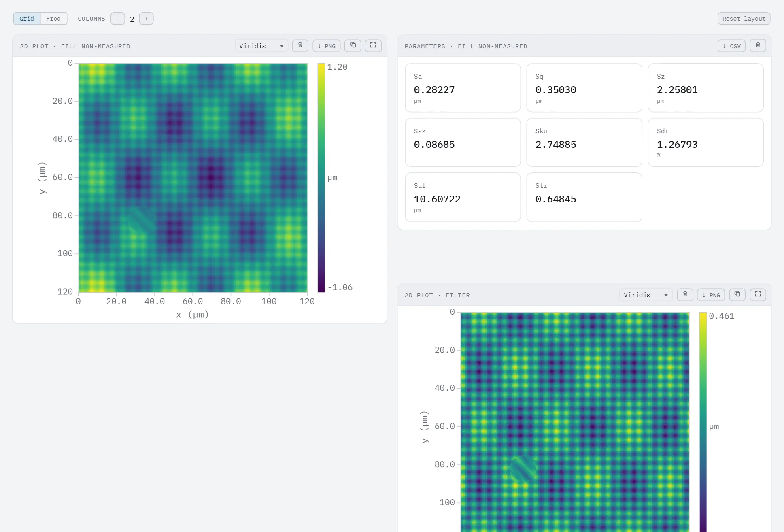
Task: Select the Sq parameter card
Action: click(x=584, y=87)
